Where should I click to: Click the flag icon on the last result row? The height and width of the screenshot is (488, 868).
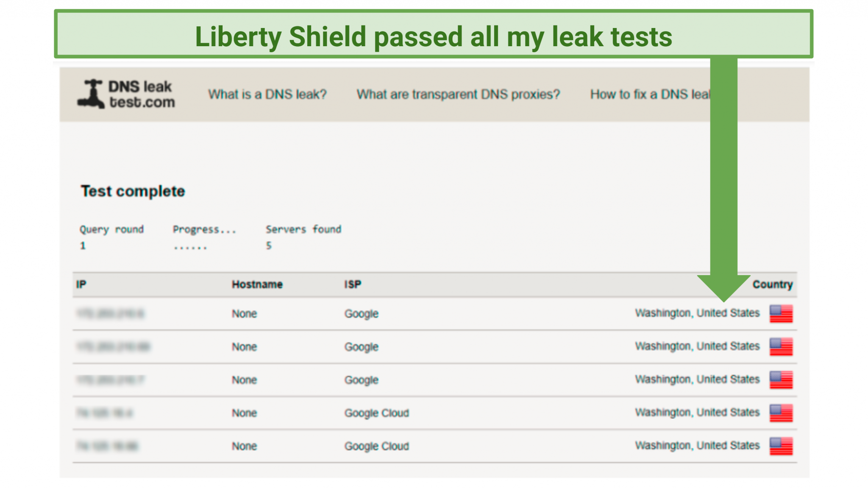click(x=781, y=446)
